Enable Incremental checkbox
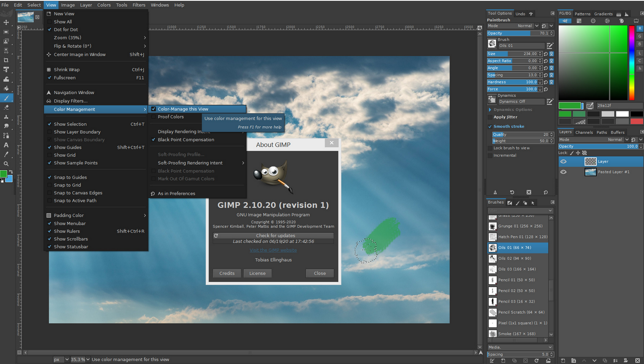644x364 pixels. tap(490, 155)
